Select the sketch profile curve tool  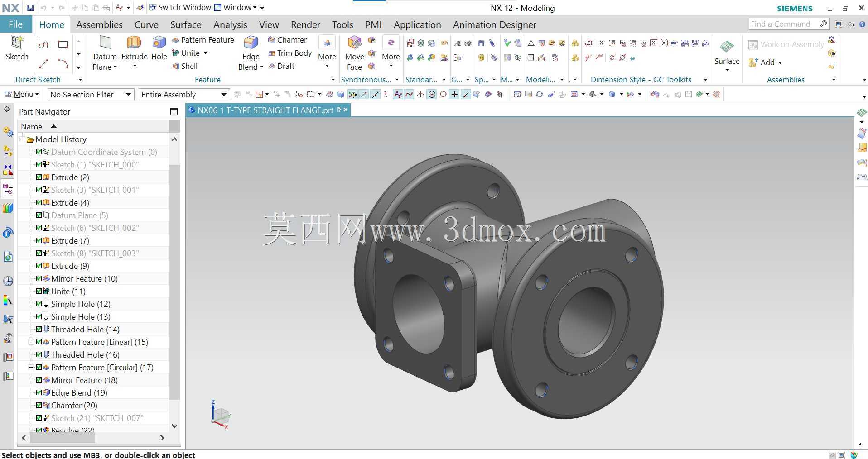tap(43, 44)
